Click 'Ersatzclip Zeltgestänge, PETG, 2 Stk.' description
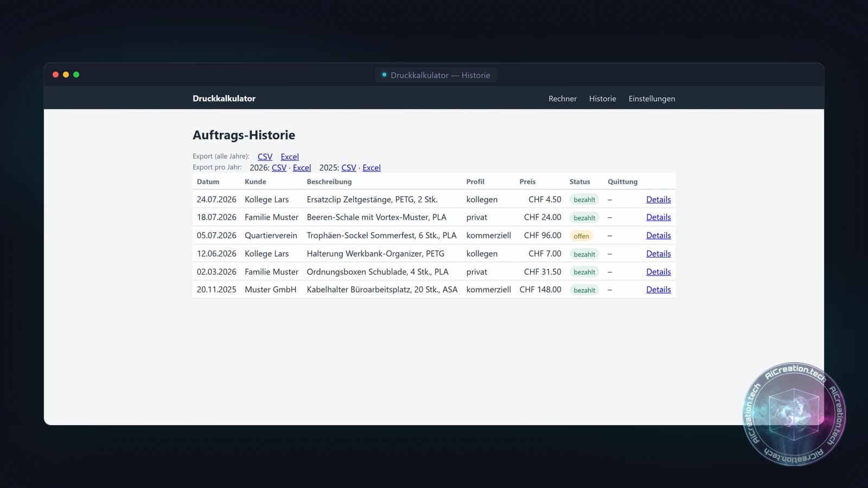 point(372,200)
